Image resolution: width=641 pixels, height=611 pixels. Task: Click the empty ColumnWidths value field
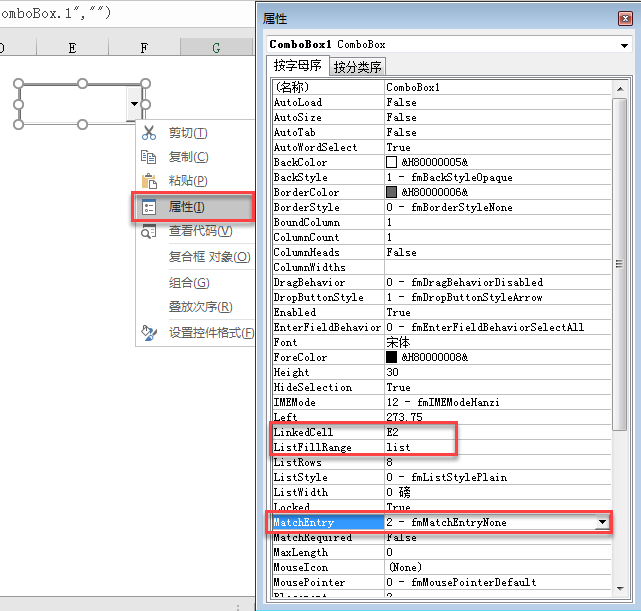coord(498,267)
